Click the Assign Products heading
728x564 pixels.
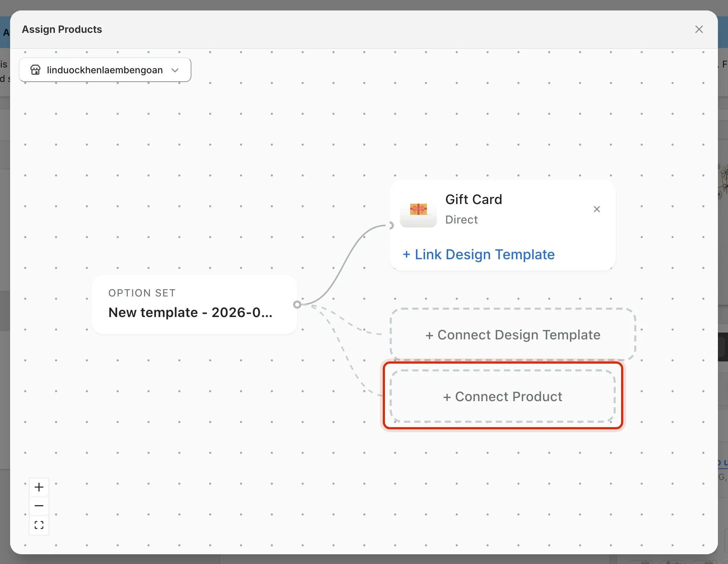coord(62,29)
